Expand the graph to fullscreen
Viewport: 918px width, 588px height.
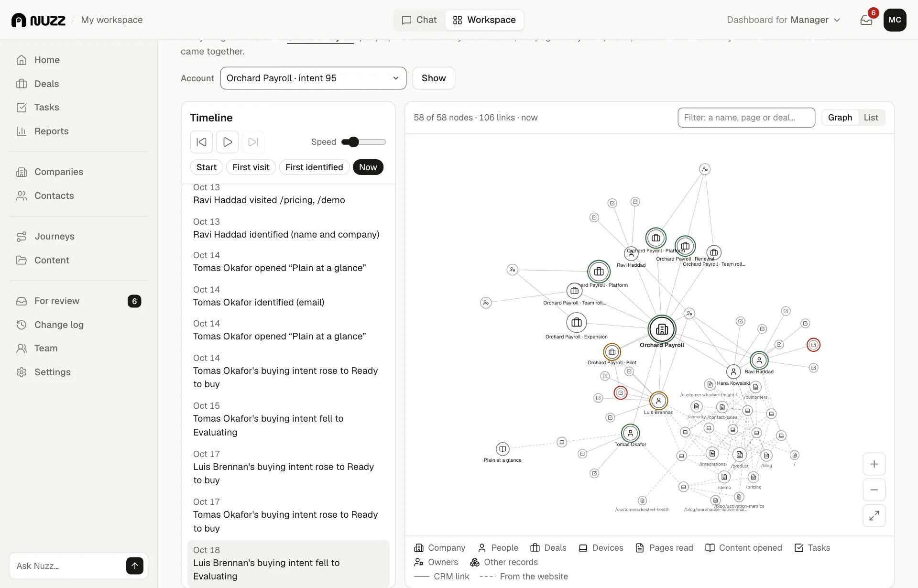pos(874,516)
